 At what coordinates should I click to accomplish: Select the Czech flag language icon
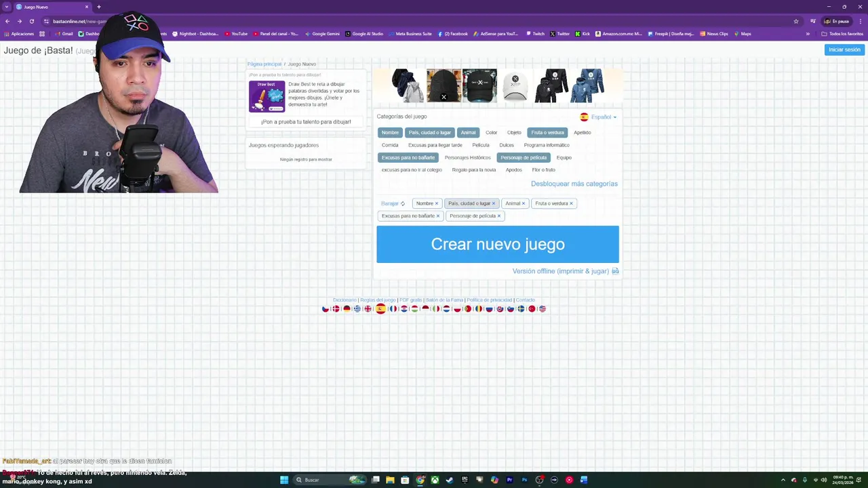point(325,308)
